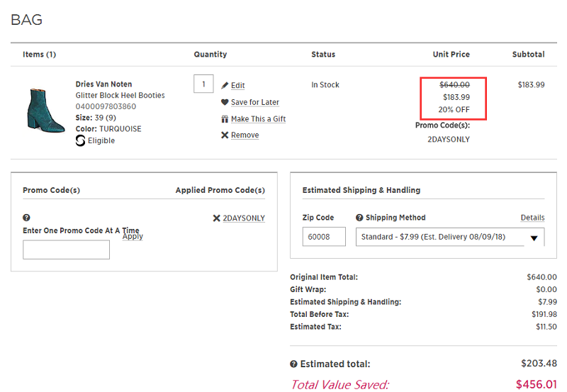Focus the promo code entry box
567x392 pixels.
[x=66, y=250]
